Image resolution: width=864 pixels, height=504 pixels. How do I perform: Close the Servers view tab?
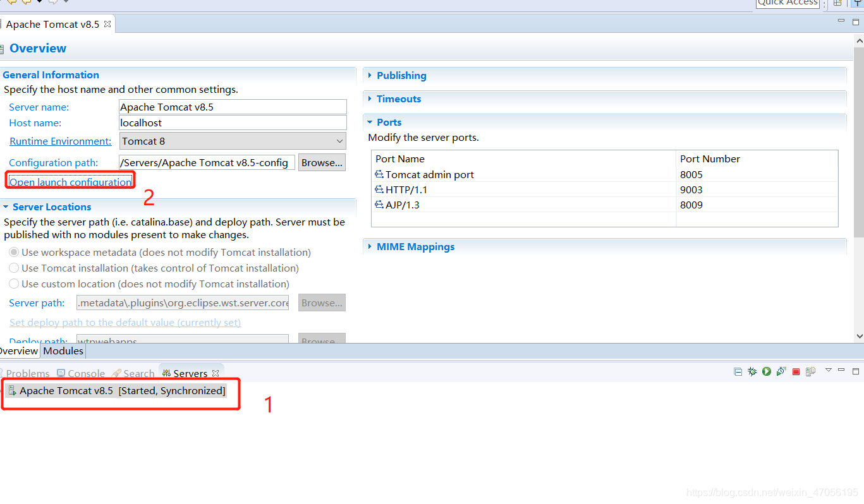tap(216, 373)
